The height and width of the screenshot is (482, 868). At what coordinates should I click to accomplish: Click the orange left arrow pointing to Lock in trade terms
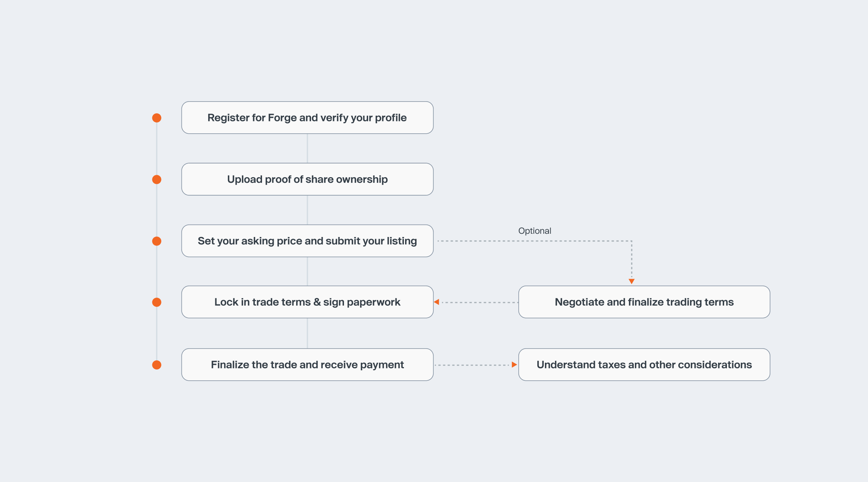[436, 302]
